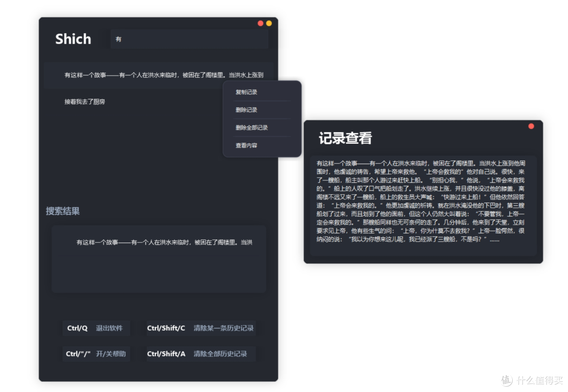Click the Shich app title
The width and height of the screenshot is (568, 392).
(x=73, y=39)
